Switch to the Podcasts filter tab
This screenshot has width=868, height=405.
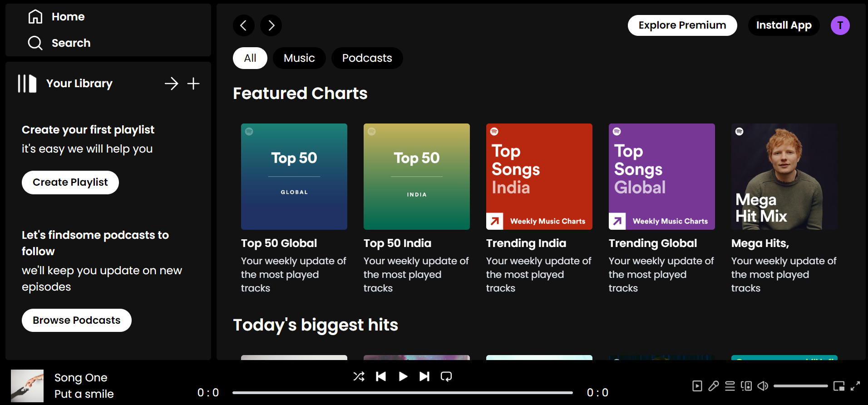click(x=367, y=58)
